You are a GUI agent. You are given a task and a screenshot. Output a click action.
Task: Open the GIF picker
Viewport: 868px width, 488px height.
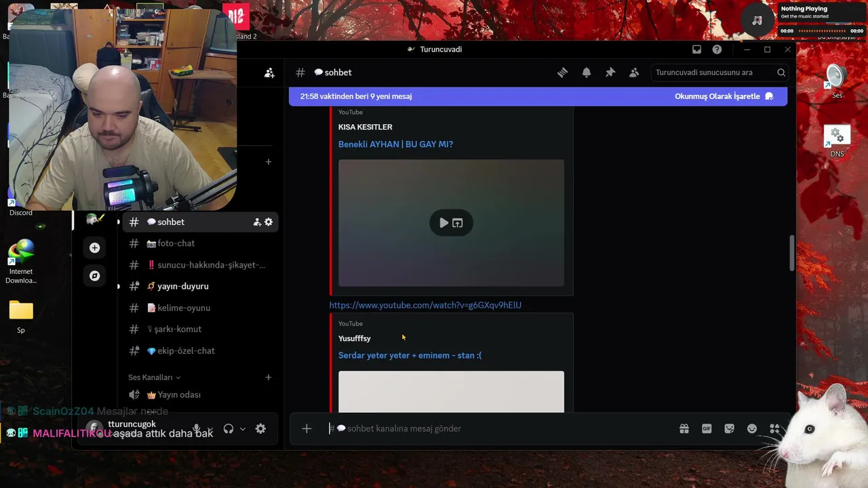pos(707,428)
